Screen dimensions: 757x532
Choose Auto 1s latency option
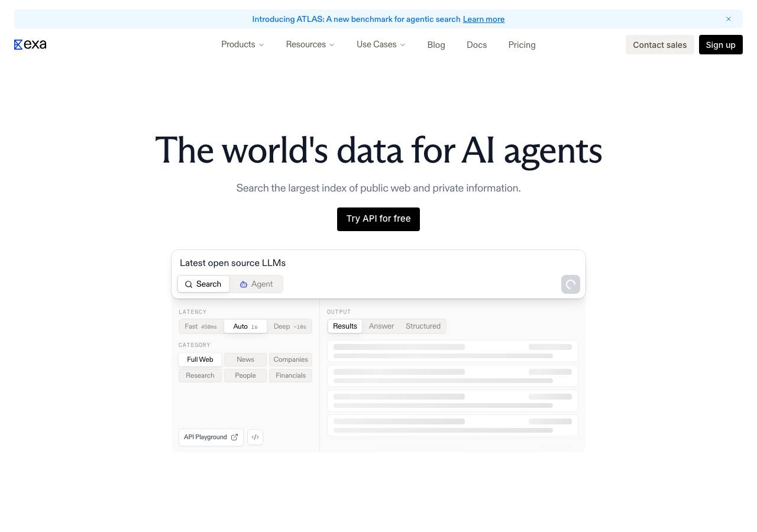(245, 326)
